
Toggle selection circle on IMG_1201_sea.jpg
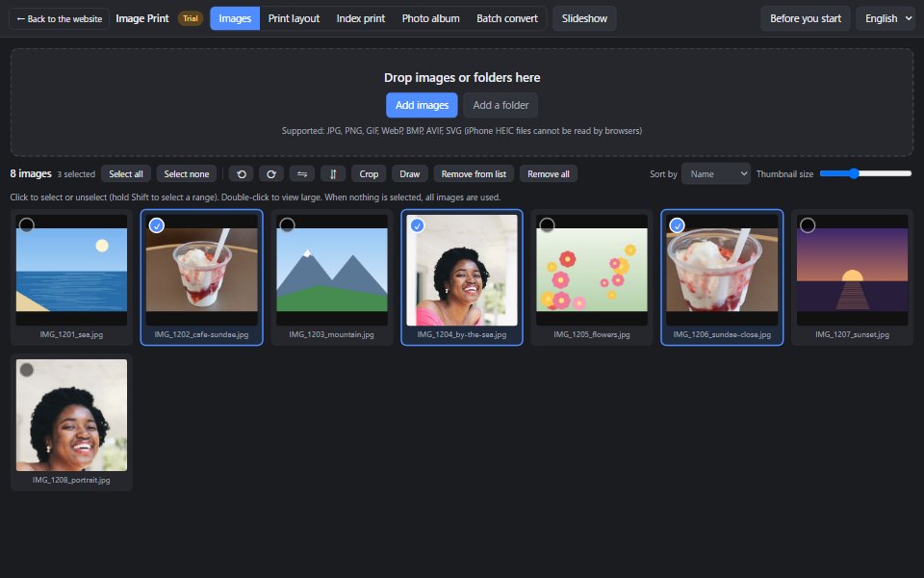point(27,224)
